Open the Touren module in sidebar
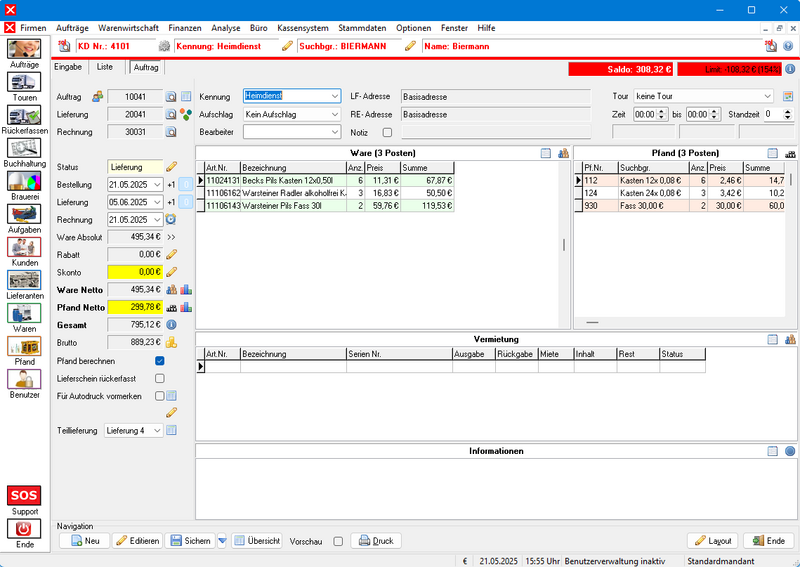The image size is (800, 567). point(24,84)
